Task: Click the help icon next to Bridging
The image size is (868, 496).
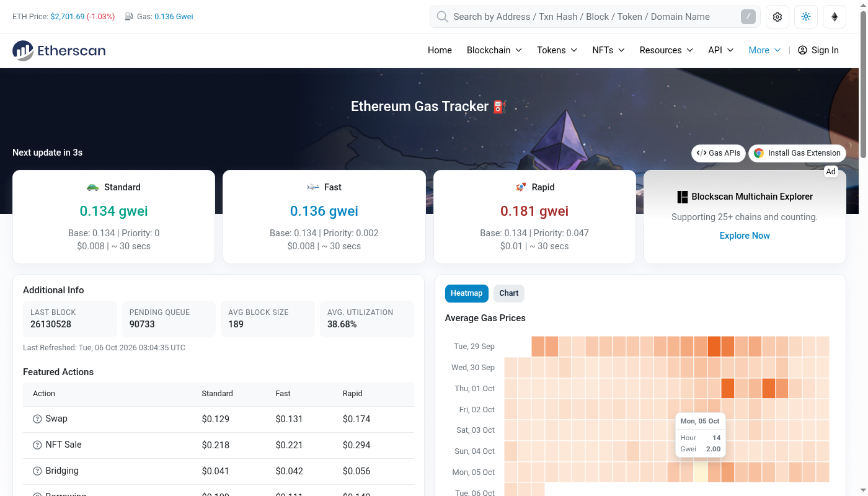Action: (37, 471)
